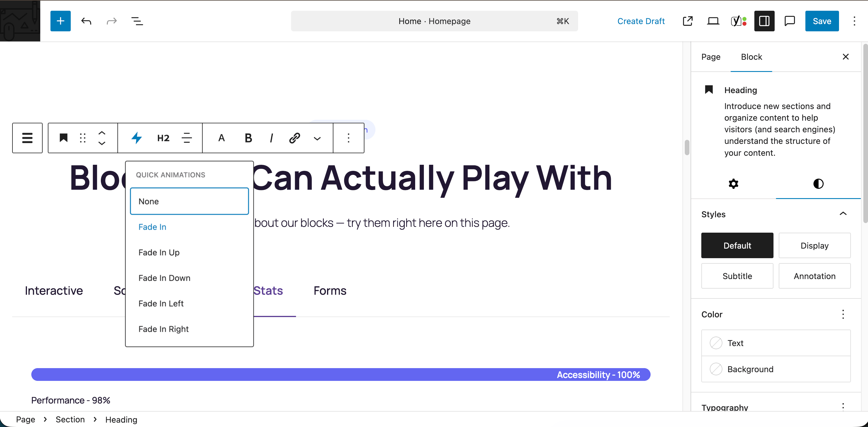Open the document overview list view
868x427 pixels.
point(137,21)
